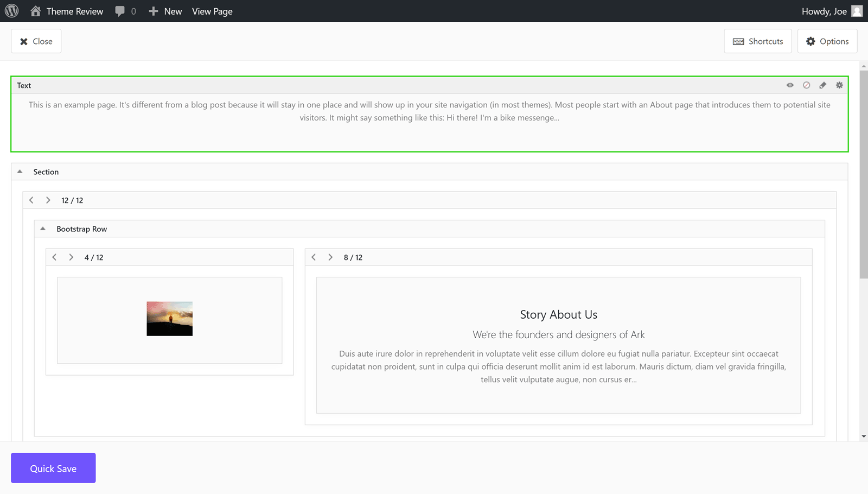Image resolution: width=868 pixels, height=494 pixels.
Task: Decrease the 8 / 12 column width
Action: click(x=314, y=257)
